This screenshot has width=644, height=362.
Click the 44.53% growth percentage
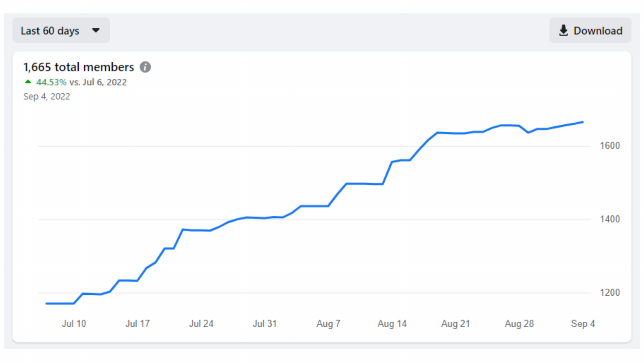(51, 82)
